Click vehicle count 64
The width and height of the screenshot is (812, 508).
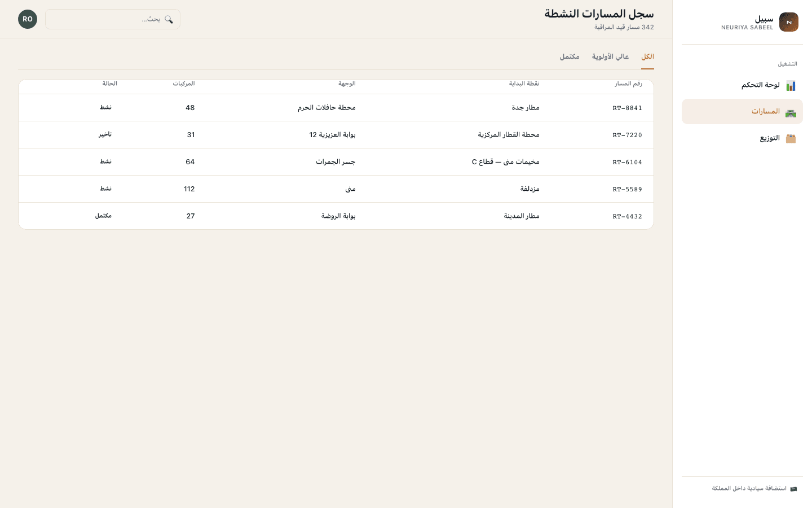[190, 162]
